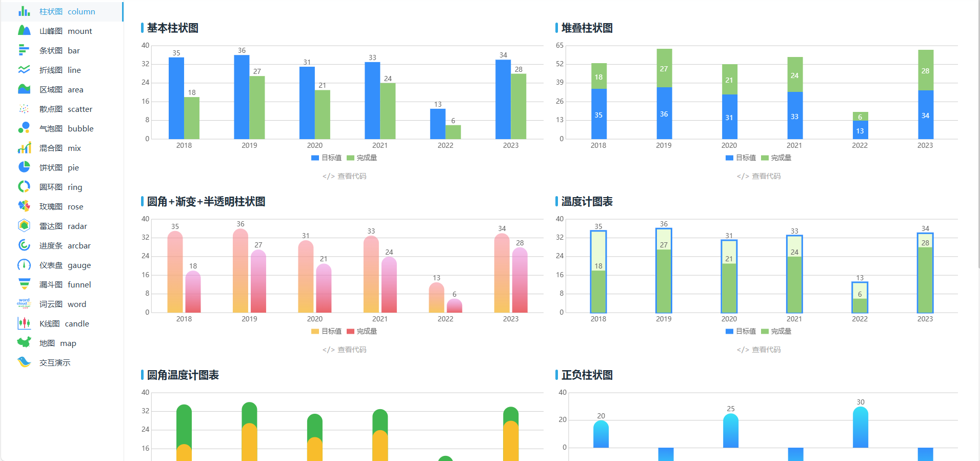The height and width of the screenshot is (461, 980).
Task: Click the scatter chart dots icon
Action: click(24, 109)
